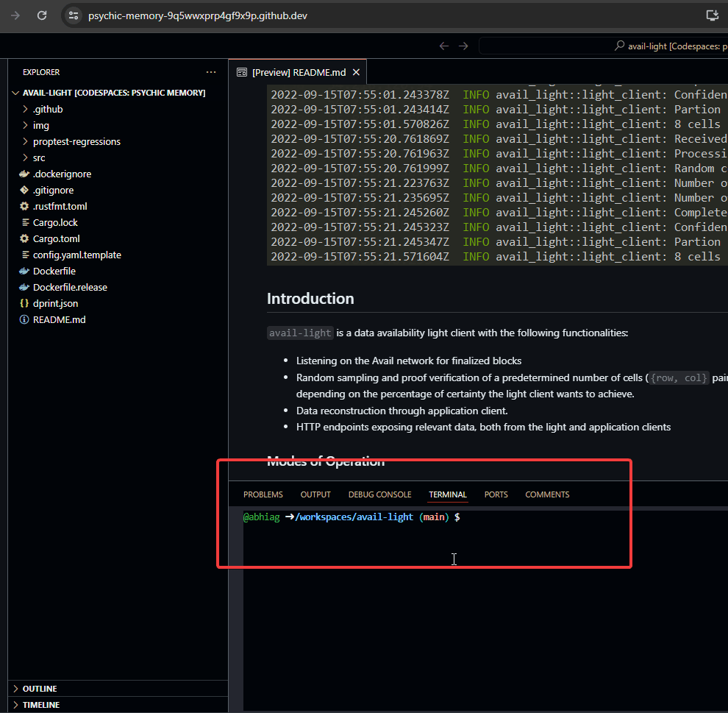The height and width of the screenshot is (713, 728).
Task: Switch to the Ports panel tab
Action: (496, 494)
